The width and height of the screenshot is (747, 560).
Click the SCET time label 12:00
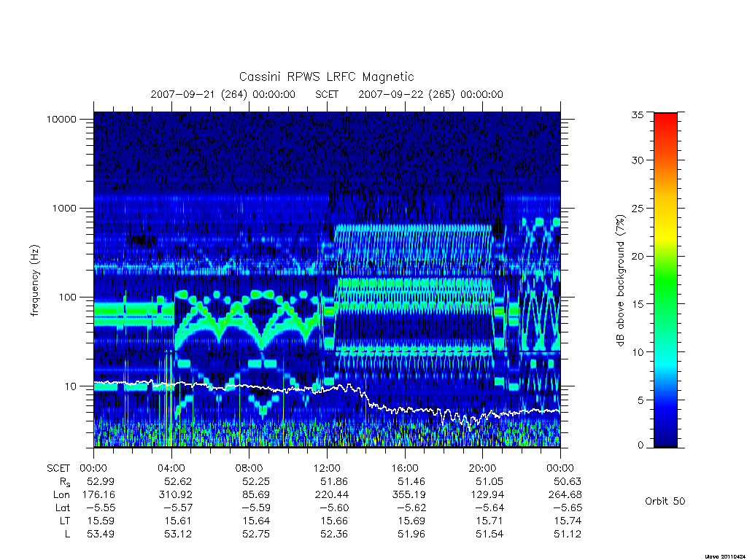[x=327, y=468]
